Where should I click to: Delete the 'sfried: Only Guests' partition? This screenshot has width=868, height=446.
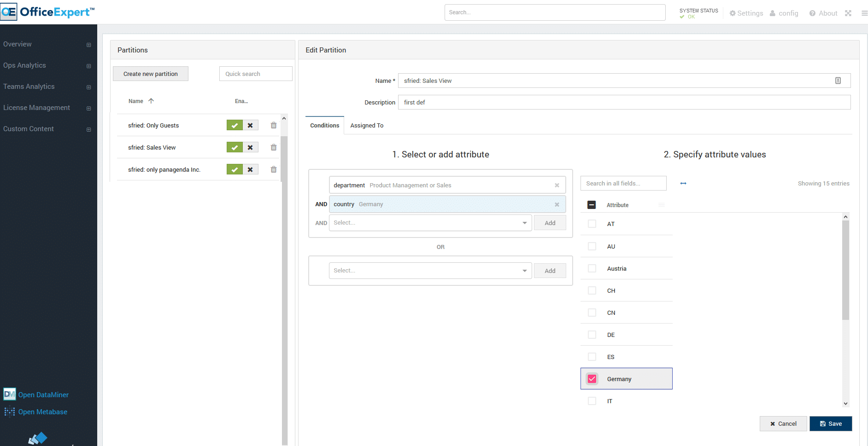point(274,125)
